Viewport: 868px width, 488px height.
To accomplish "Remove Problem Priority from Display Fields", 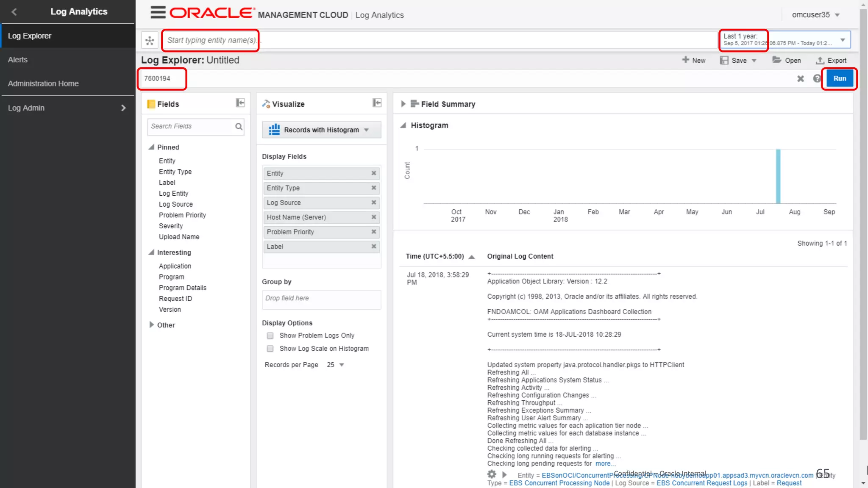I will pos(374,232).
